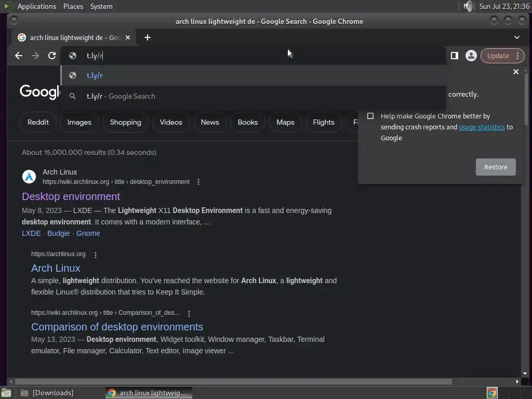This screenshot has width=532, height=399.
Task: Open the Desktop environment result
Action: point(71,196)
